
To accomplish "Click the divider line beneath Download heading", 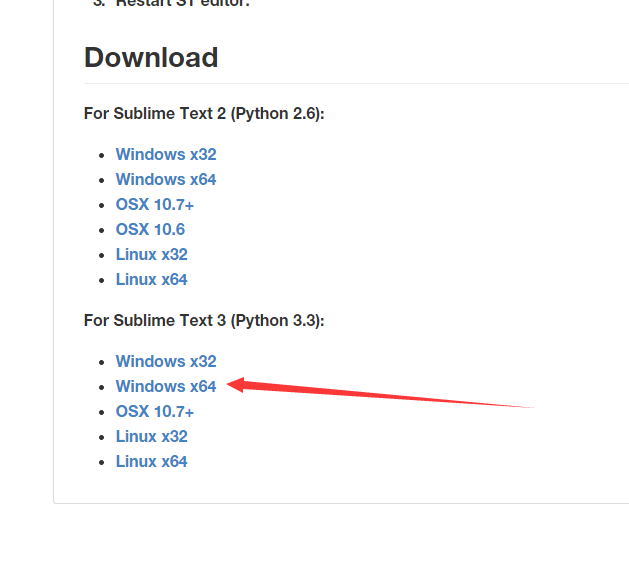I will pos(356,83).
